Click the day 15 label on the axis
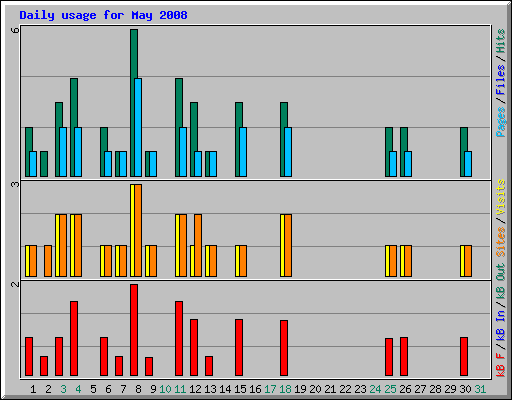 point(240,389)
